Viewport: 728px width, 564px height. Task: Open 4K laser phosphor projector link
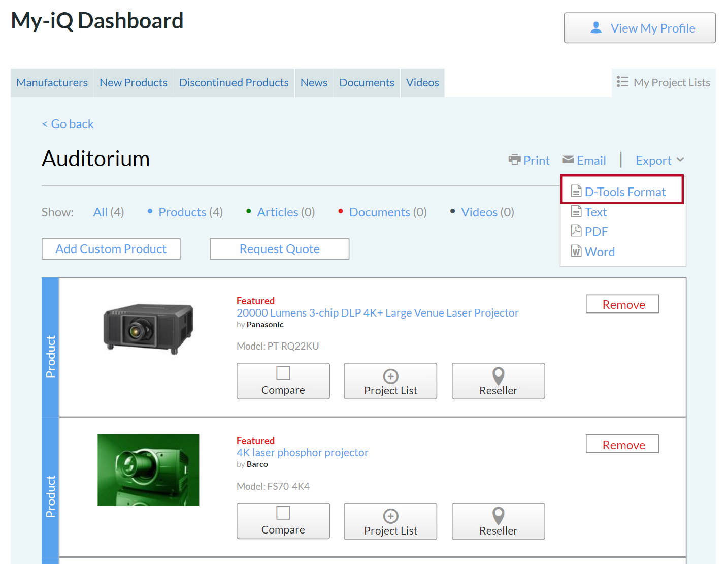coord(303,452)
